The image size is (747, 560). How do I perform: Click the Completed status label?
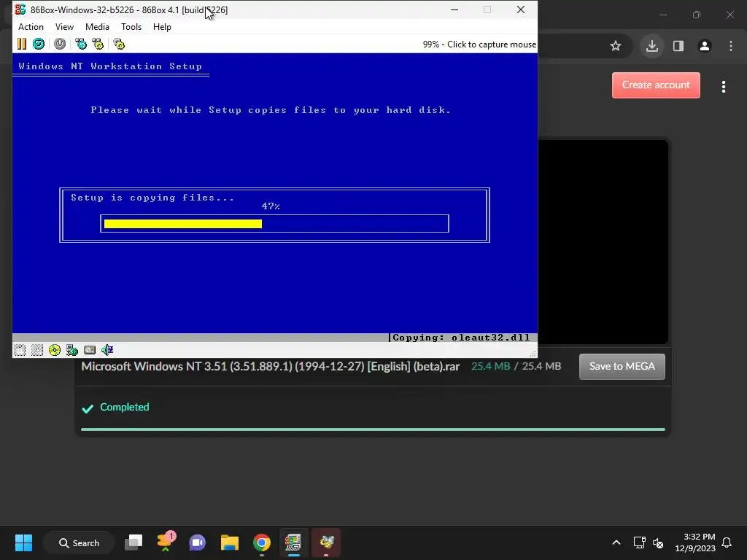point(124,407)
